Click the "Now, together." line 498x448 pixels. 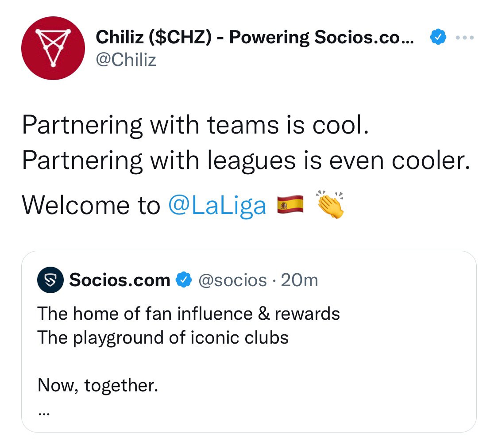pyautogui.click(x=98, y=386)
